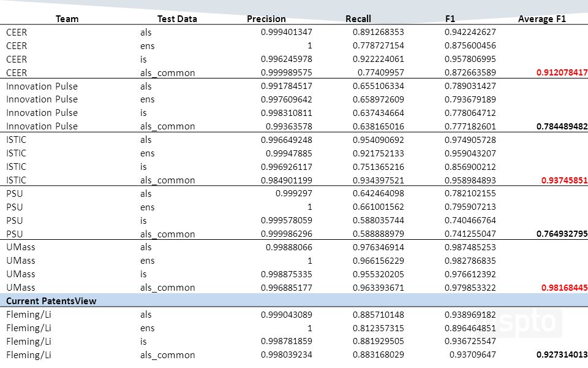Select precision value 0.999989575
This screenshot has width=588, height=368.
287,72
